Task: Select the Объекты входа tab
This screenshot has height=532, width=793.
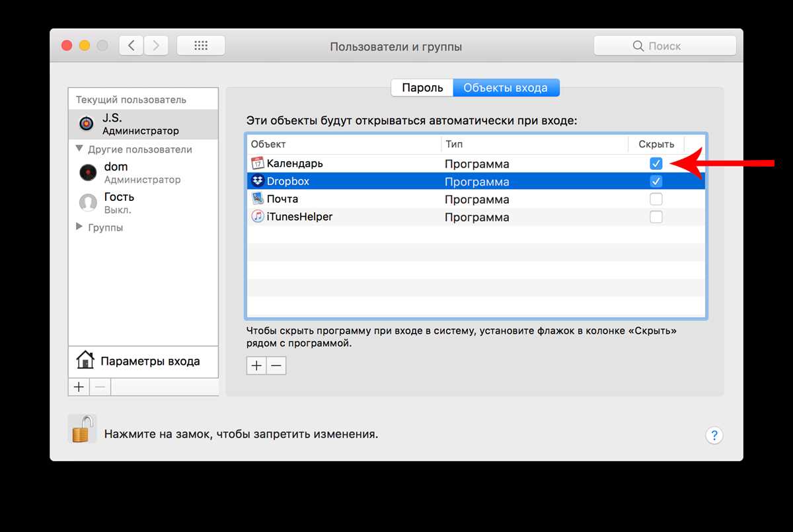Action: (x=506, y=87)
